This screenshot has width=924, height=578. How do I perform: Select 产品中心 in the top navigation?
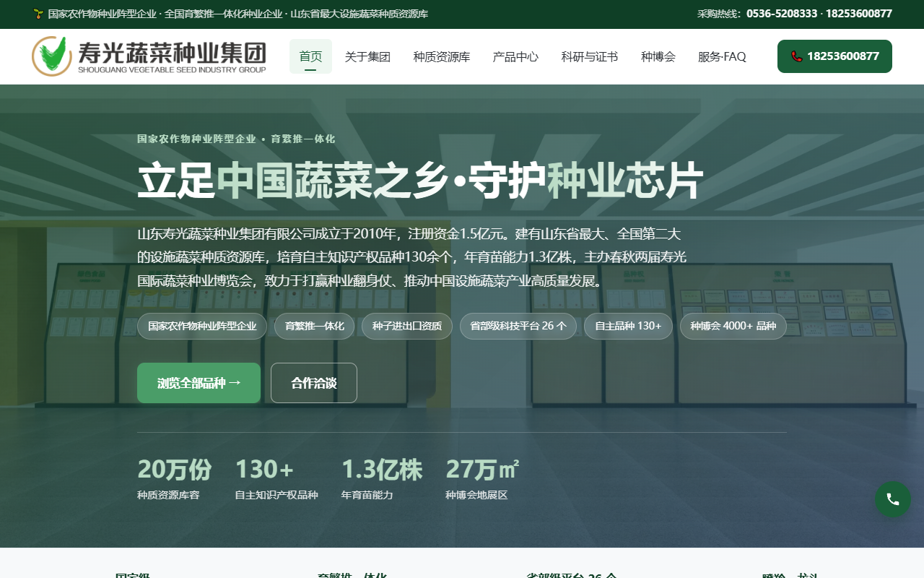(x=515, y=56)
